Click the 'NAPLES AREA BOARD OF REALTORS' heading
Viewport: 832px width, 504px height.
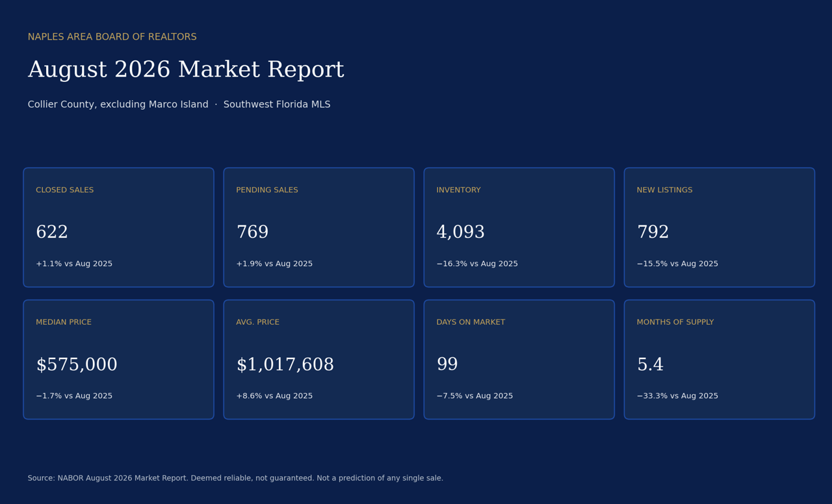tap(112, 37)
